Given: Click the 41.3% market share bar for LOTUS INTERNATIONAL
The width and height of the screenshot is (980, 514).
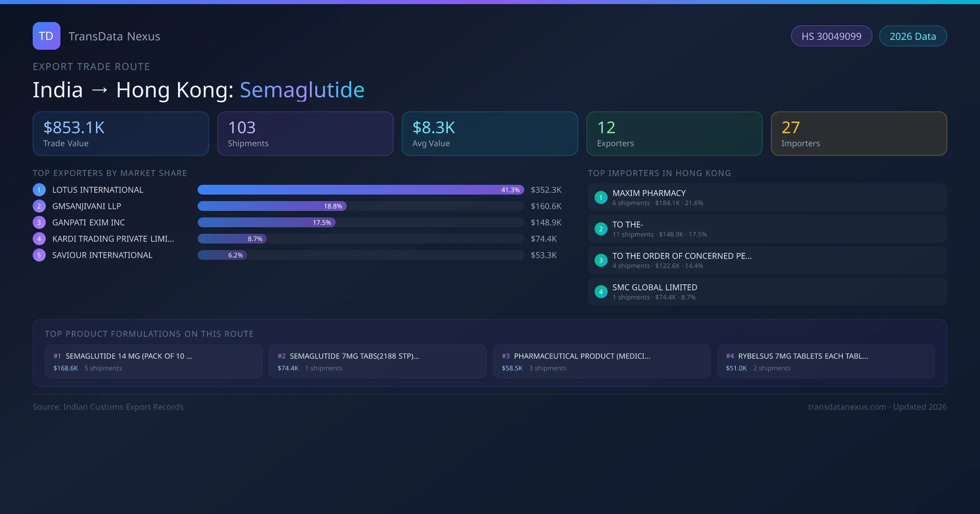Looking at the screenshot, I should click(x=361, y=190).
